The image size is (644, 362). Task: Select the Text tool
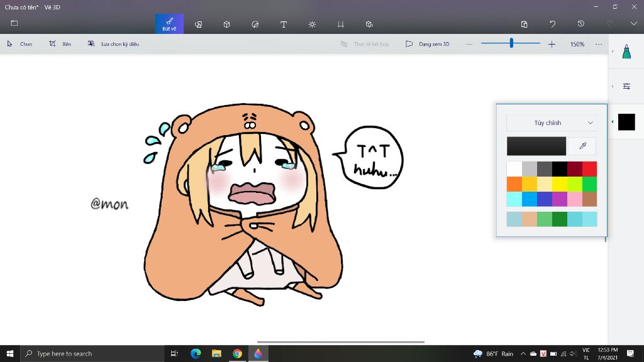(x=284, y=25)
